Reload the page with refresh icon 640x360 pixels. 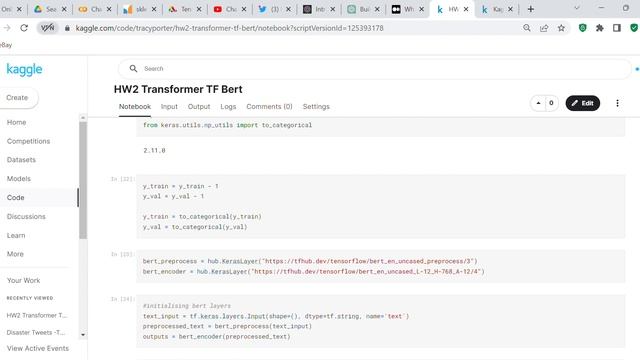[24, 28]
